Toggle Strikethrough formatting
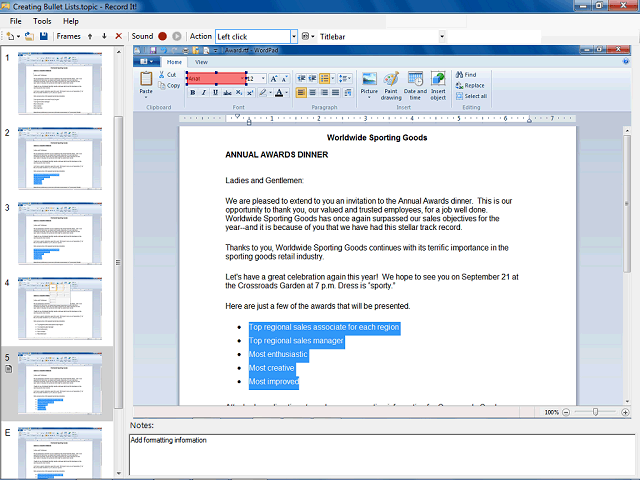The image size is (640, 480). 227,93
